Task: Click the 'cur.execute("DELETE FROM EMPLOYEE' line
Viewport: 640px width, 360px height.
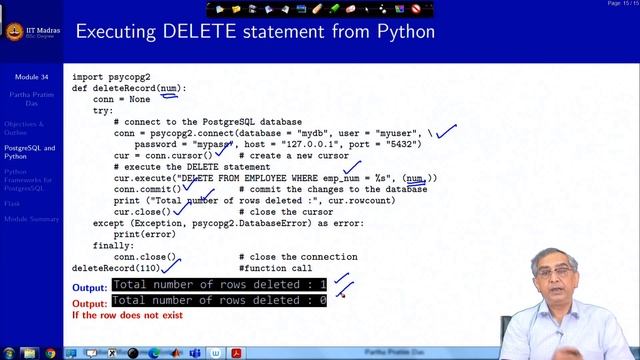Action: point(276,178)
